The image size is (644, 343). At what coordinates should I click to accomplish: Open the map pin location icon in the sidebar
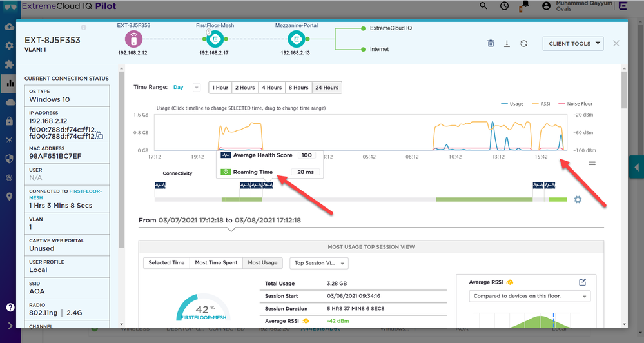10,197
